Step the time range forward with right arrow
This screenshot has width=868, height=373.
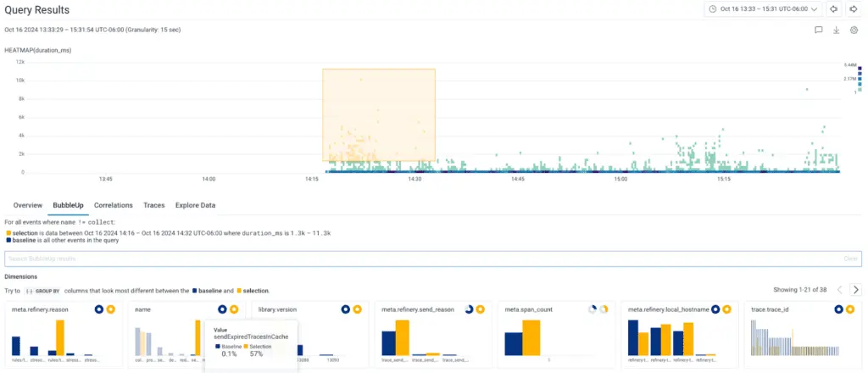point(854,9)
